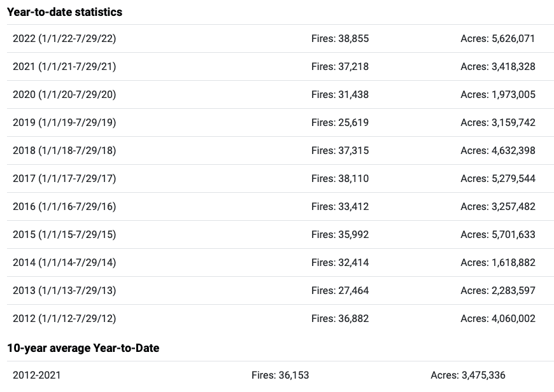
Task: Select the 2019 (1/1/19-7/29/19) row label
Action: (64, 123)
